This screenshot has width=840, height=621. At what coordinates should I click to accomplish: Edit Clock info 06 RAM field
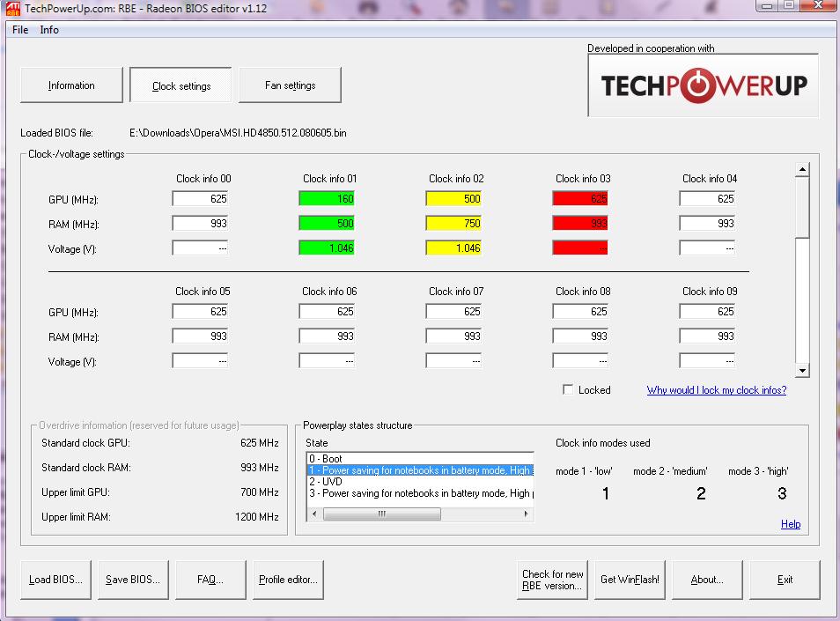327,336
